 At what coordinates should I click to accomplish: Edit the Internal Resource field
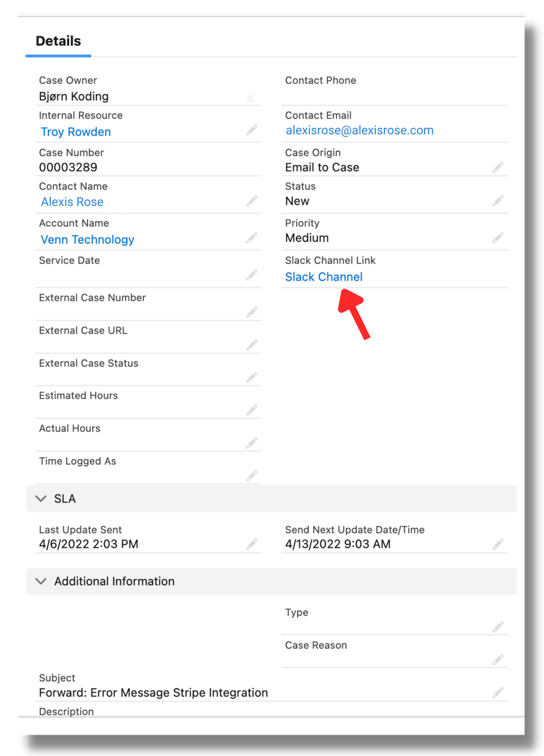[252, 130]
